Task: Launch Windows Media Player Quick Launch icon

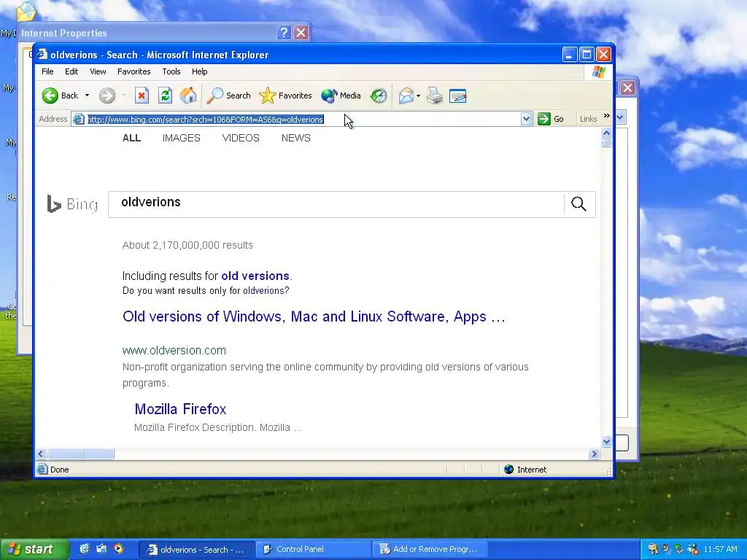Action: pos(119,549)
